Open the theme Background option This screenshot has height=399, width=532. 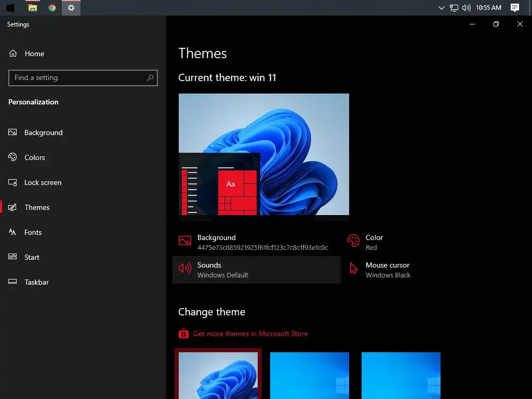(x=257, y=242)
